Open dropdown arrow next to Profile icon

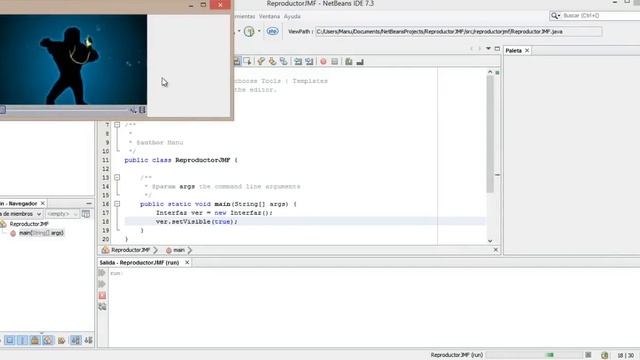(259, 31)
